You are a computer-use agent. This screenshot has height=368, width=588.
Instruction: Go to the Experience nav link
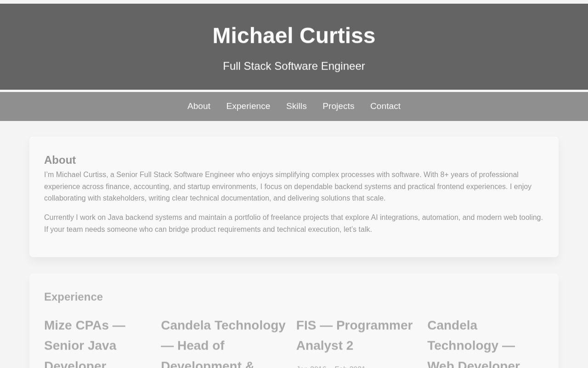point(248,106)
